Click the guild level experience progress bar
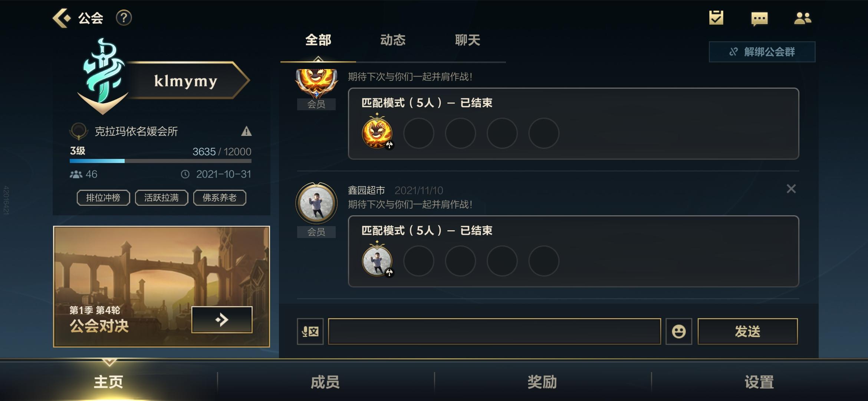The height and width of the screenshot is (401, 868). (x=160, y=161)
